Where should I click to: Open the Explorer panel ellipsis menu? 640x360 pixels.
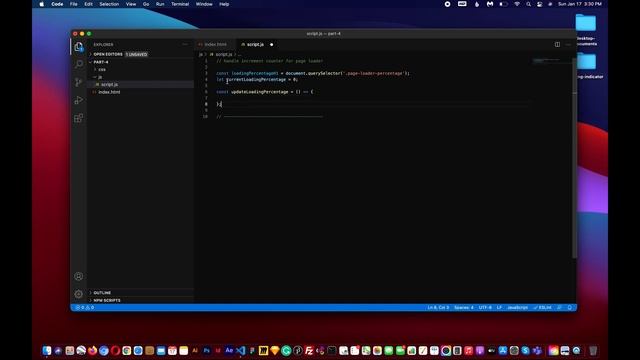[x=185, y=44]
